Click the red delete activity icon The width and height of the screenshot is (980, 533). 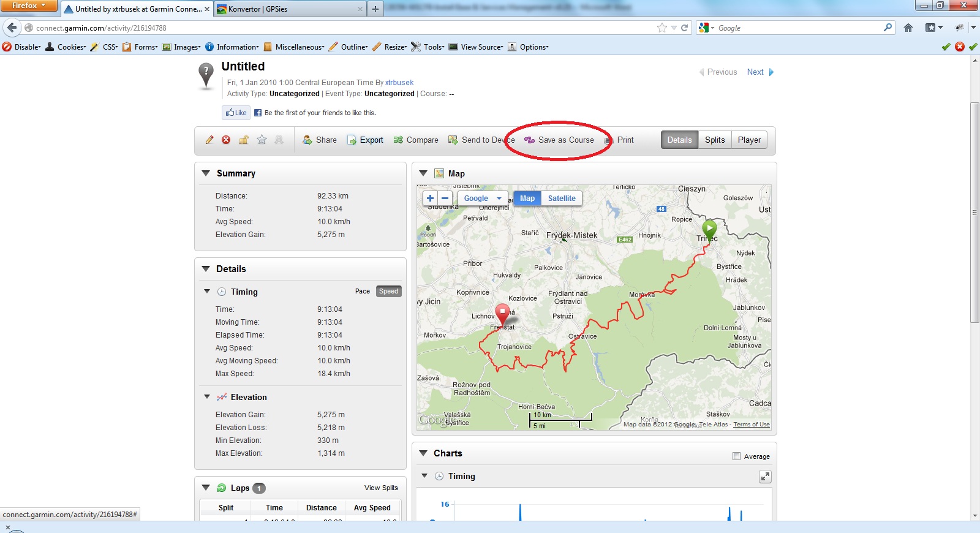tap(226, 140)
